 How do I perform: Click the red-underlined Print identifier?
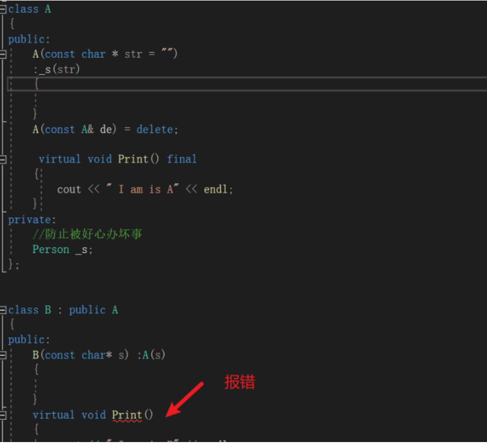click(127, 415)
